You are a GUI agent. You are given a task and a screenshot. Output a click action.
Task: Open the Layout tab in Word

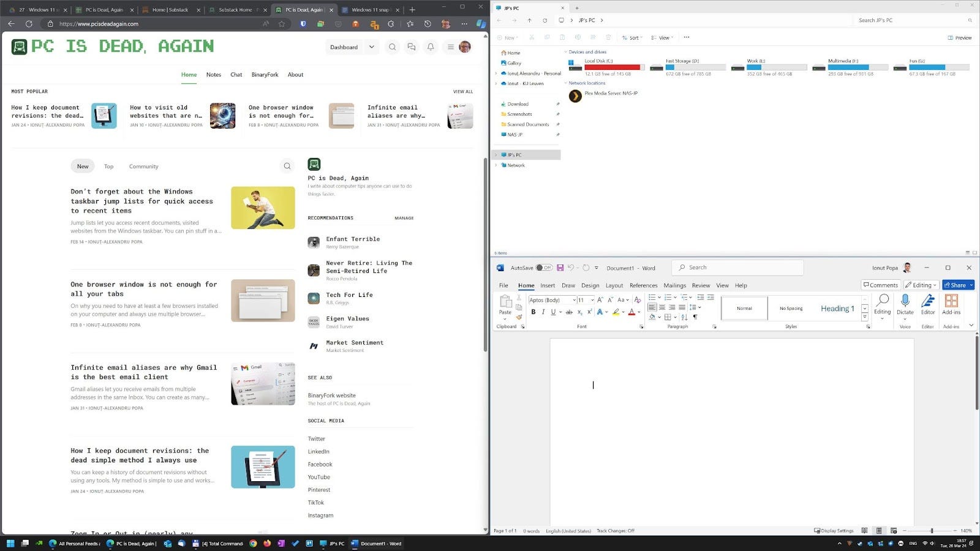click(x=614, y=285)
